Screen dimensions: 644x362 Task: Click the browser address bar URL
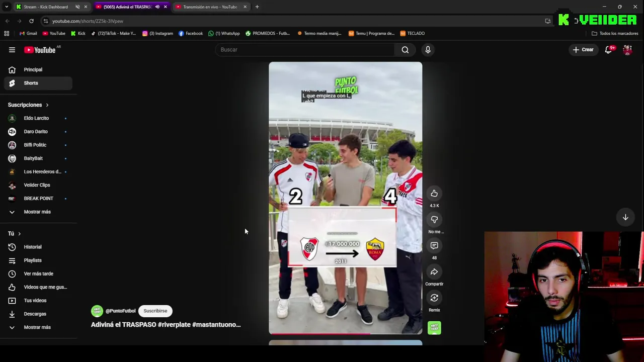[x=88, y=21]
